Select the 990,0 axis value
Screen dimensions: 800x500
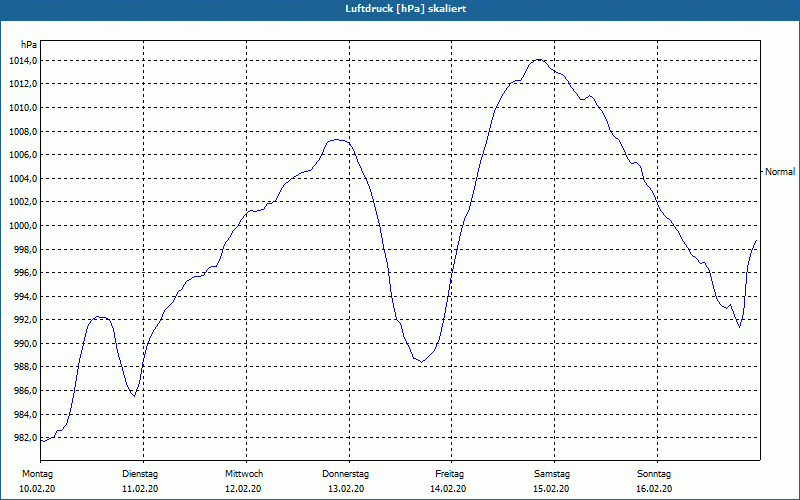point(25,344)
